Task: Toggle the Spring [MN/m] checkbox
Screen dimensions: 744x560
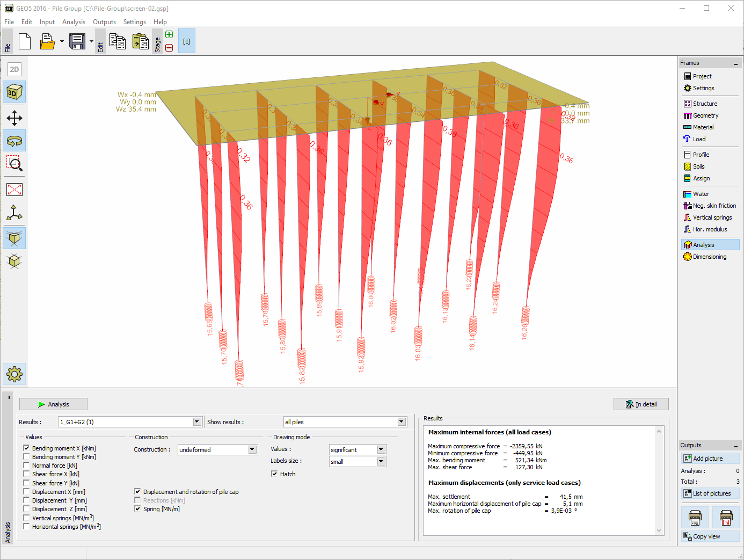Action: 137,509
